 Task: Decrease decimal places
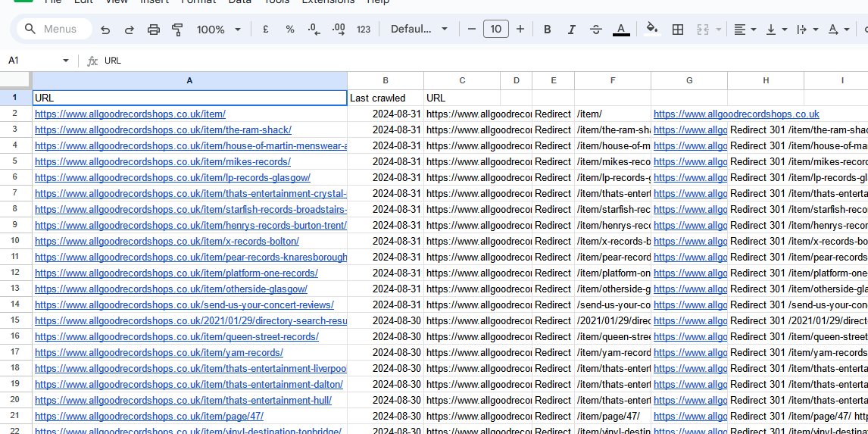314,30
